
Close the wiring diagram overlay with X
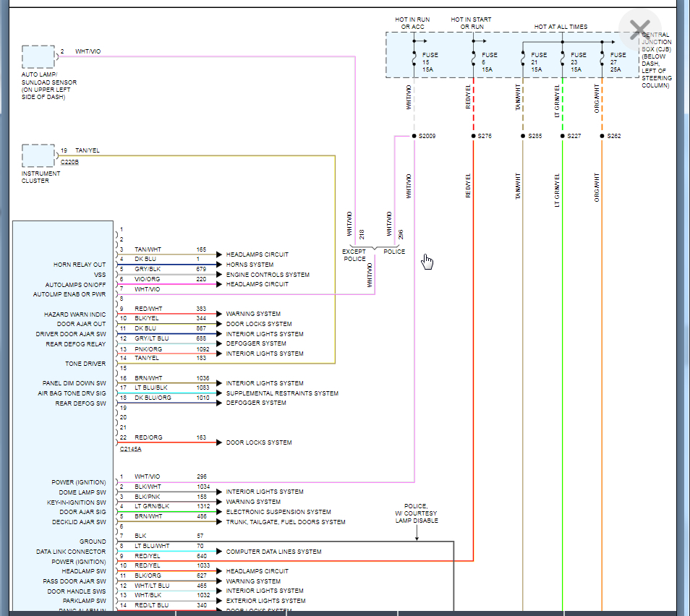[x=639, y=30]
